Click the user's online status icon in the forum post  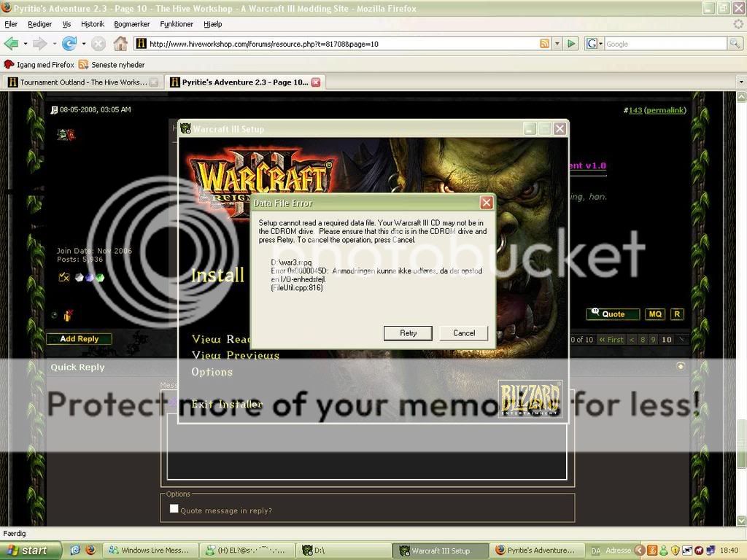pyautogui.click(x=54, y=315)
